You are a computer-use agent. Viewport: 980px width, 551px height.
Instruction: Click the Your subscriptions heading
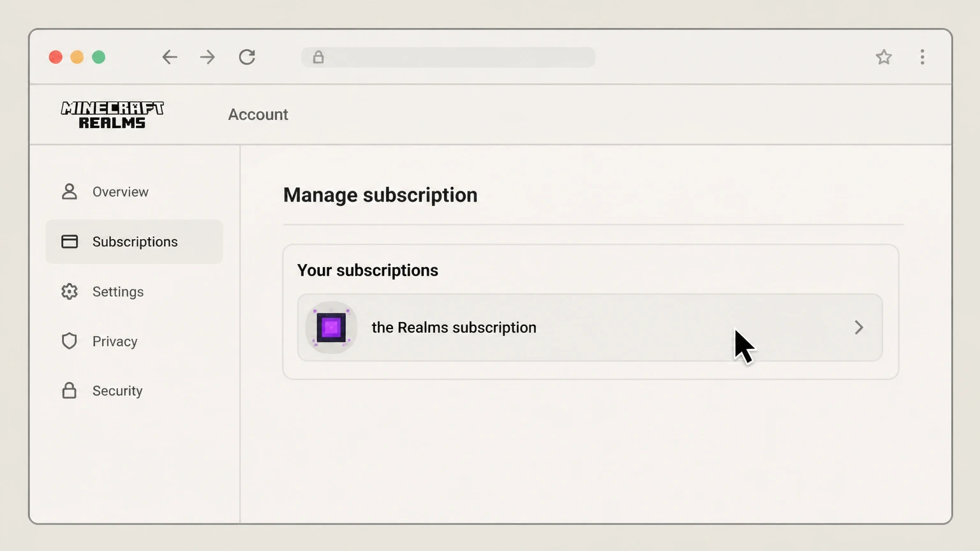tap(367, 270)
